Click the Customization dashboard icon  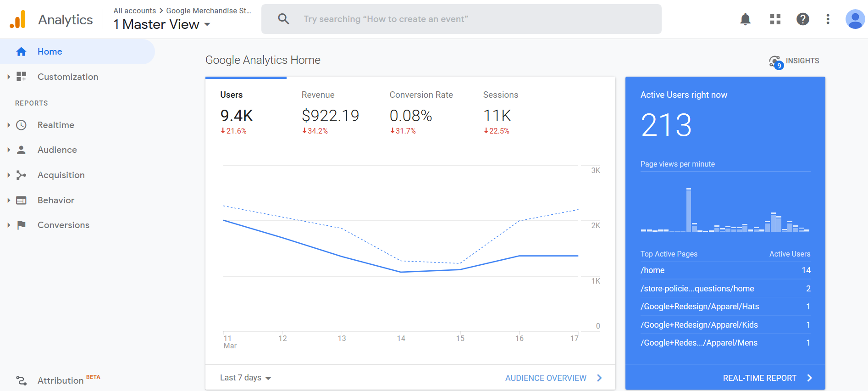click(x=22, y=77)
